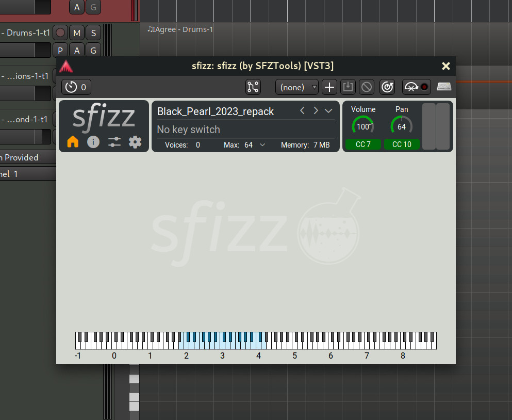Open the virtual MIDI keyboard icon
This screenshot has height=420, width=512.
pos(444,87)
